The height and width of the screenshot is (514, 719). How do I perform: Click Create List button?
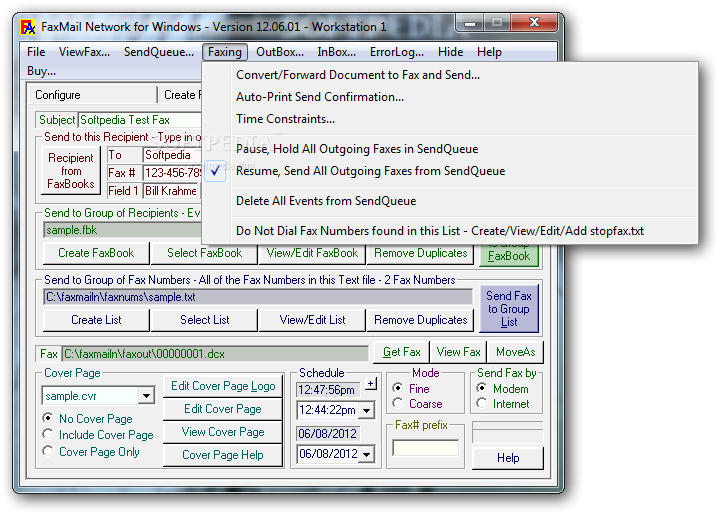(96, 320)
